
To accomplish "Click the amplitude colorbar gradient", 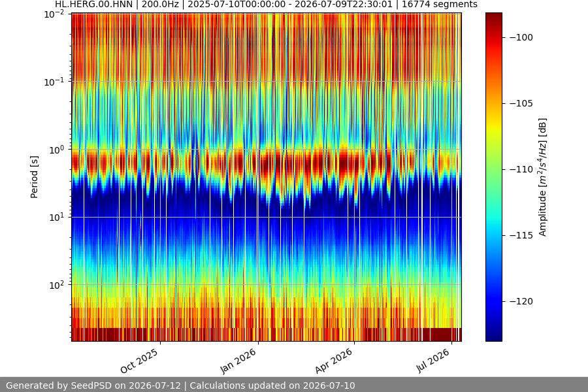I will pyautogui.click(x=493, y=177).
